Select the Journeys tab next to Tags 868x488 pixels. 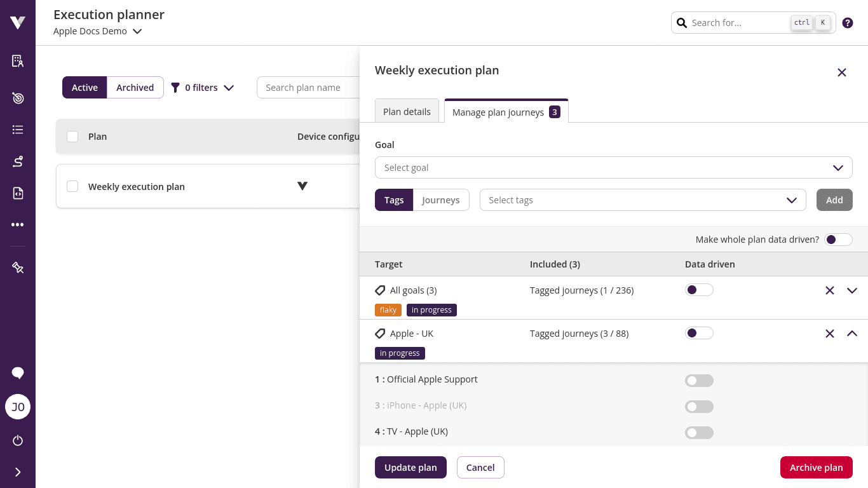[x=441, y=200]
